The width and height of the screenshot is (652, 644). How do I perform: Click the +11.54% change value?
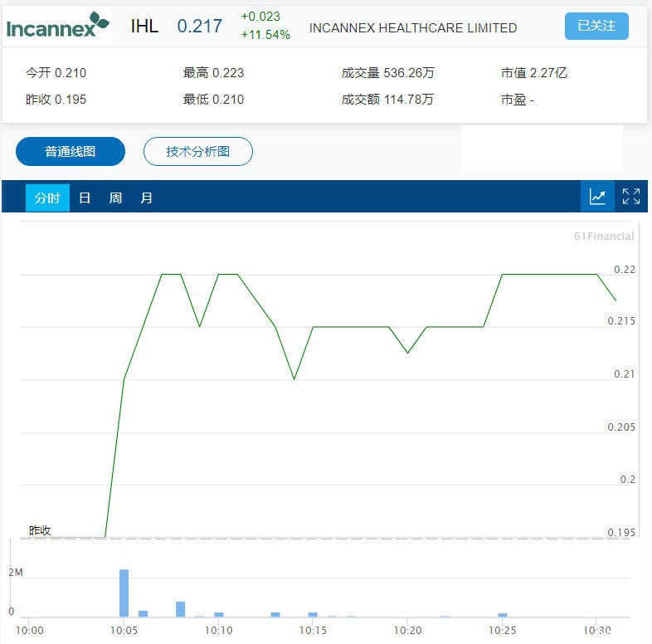click(265, 35)
